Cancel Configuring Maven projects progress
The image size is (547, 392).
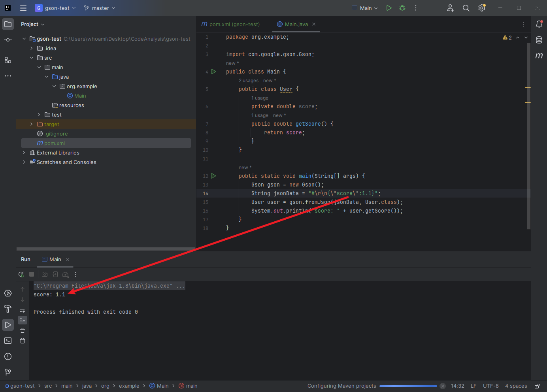click(443, 386)
